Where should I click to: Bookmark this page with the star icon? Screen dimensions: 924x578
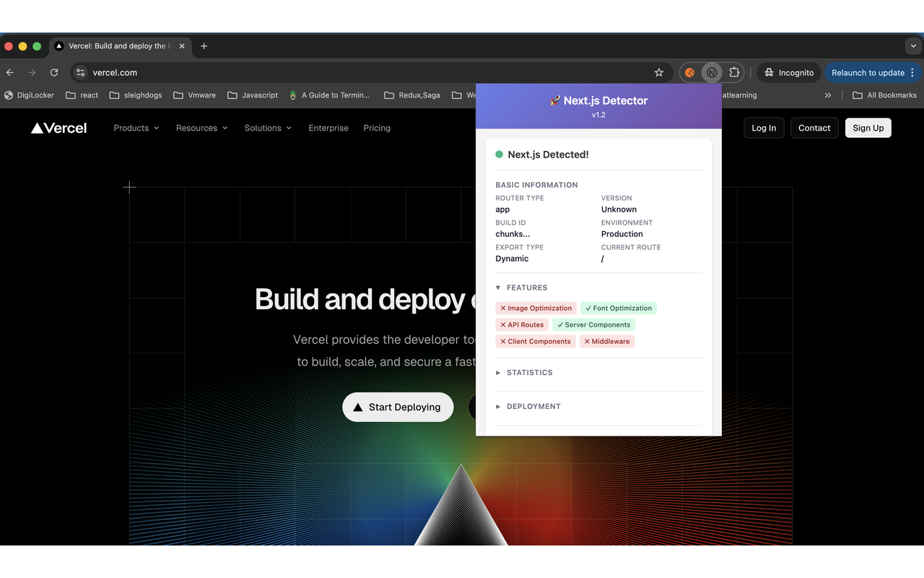pyautogui.click(x=658, y=72)
